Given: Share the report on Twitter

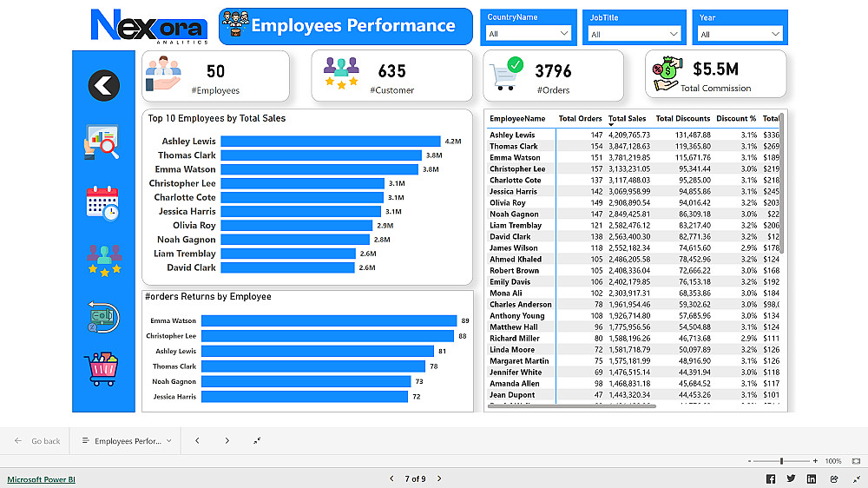Looking at the screenshot, I should click(791, 479).
